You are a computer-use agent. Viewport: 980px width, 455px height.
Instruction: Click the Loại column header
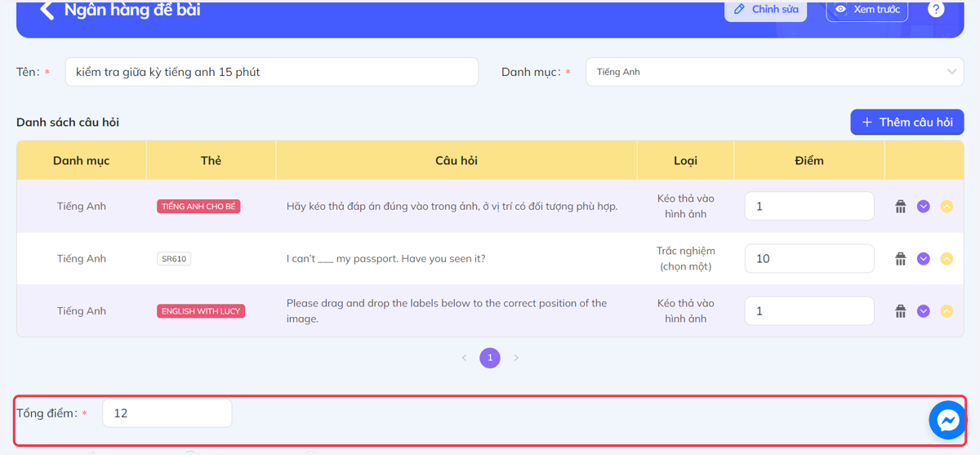point(686,161)
